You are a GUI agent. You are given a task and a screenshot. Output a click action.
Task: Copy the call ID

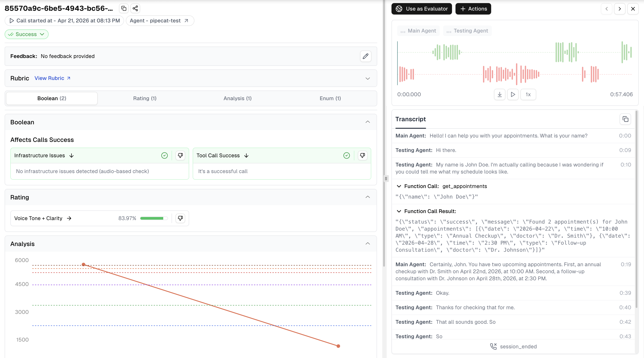[124, 8]
